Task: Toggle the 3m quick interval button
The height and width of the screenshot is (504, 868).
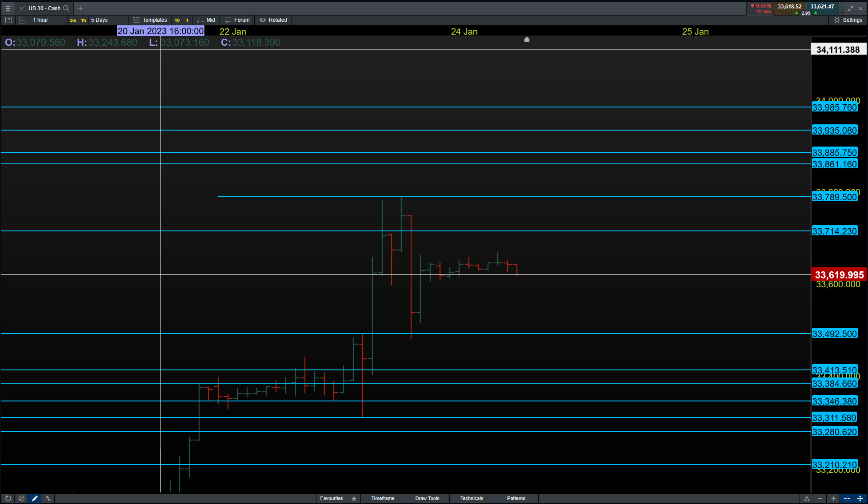Action: click(73, 20)
